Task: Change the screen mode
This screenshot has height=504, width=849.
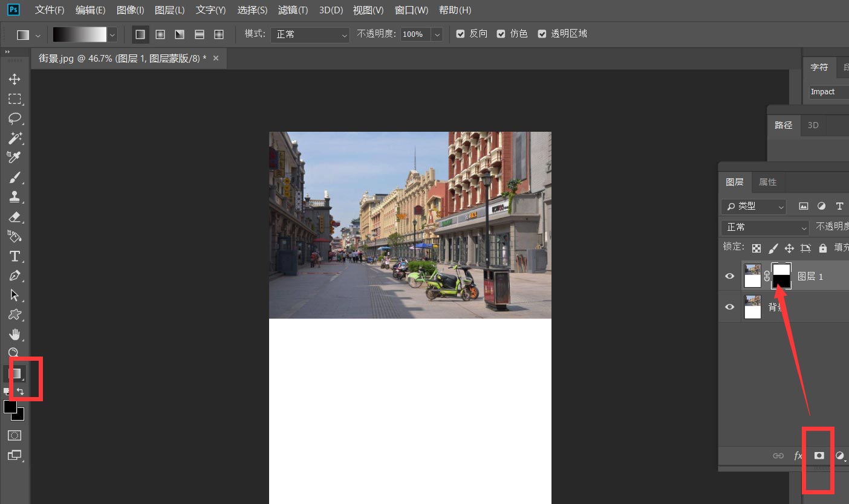Action: click(x=15, y=455)
